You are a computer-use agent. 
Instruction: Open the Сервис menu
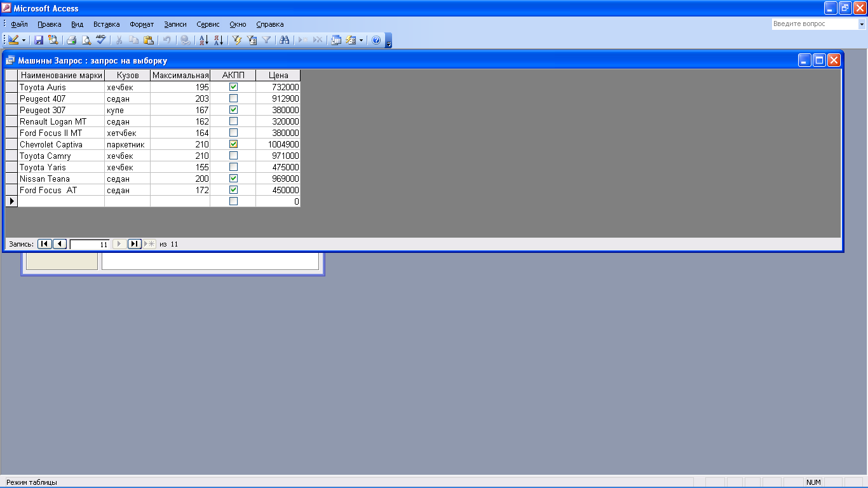tap(208, 24)
